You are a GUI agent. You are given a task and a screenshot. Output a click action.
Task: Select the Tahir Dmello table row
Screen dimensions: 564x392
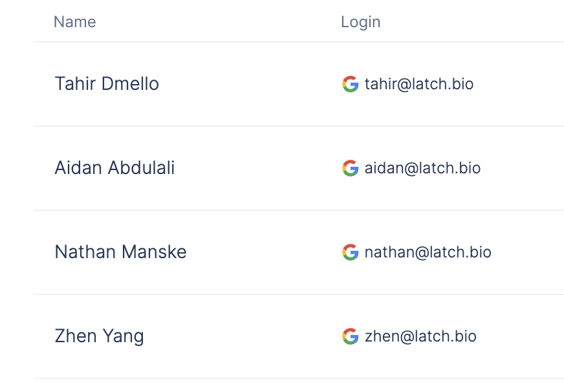coord(299,84)
